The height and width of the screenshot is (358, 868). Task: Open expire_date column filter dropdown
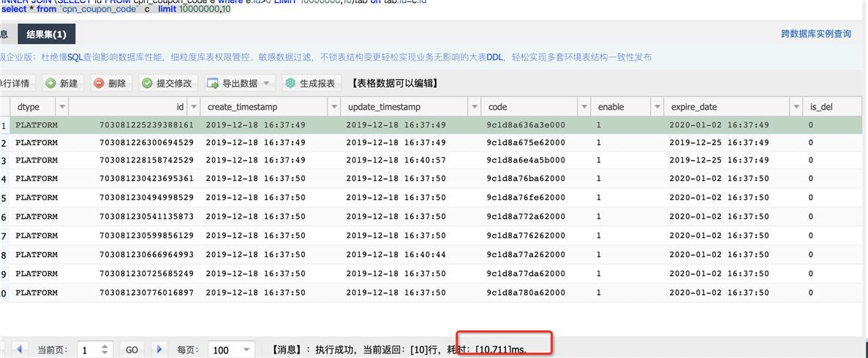tap(796, 107)
